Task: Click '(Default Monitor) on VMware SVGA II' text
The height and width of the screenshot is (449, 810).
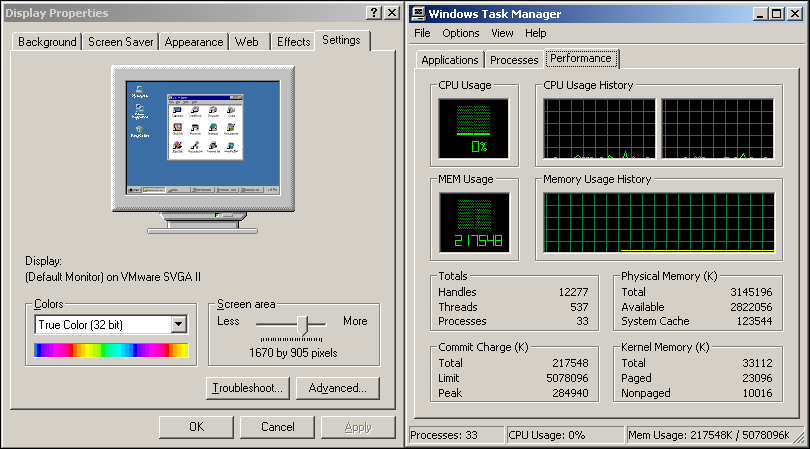Action: 113,277
